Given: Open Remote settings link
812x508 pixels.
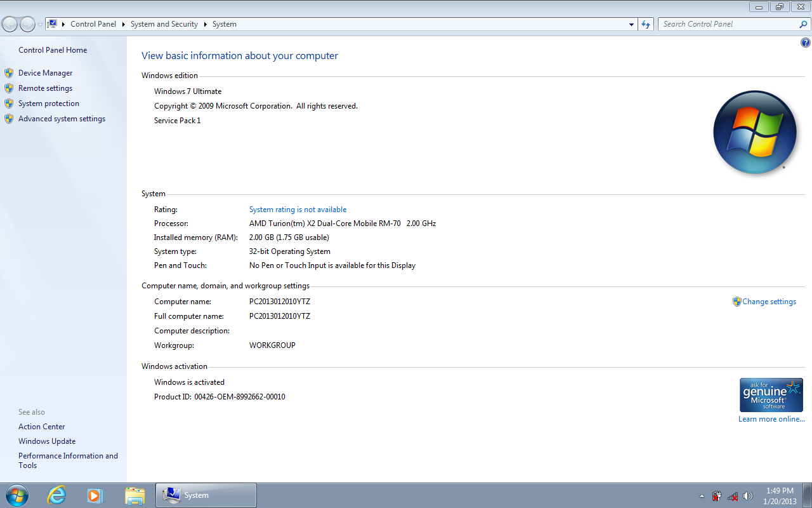Looking at the screenshot, I should pyautogui.click(x=45, y=88).
